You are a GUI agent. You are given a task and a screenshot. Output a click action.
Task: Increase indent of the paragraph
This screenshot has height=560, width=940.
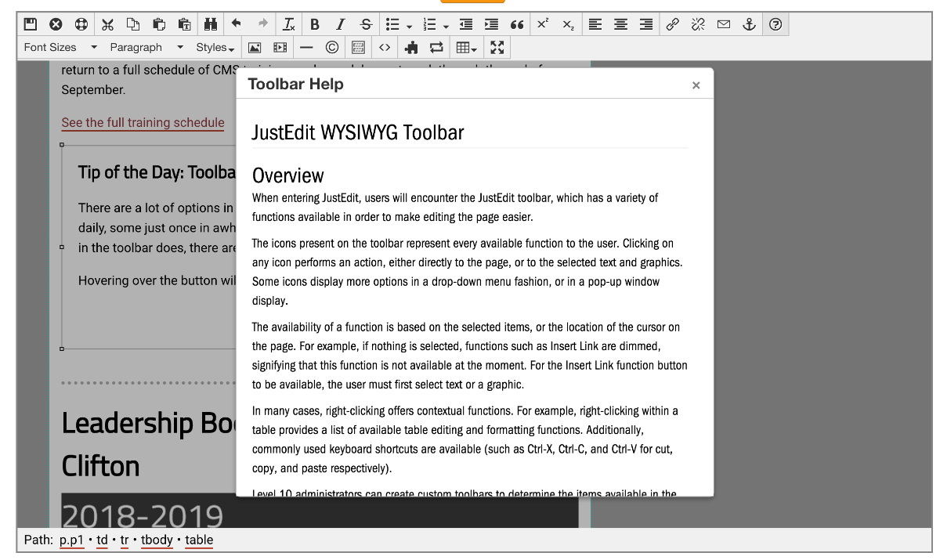tap(490, 25)
